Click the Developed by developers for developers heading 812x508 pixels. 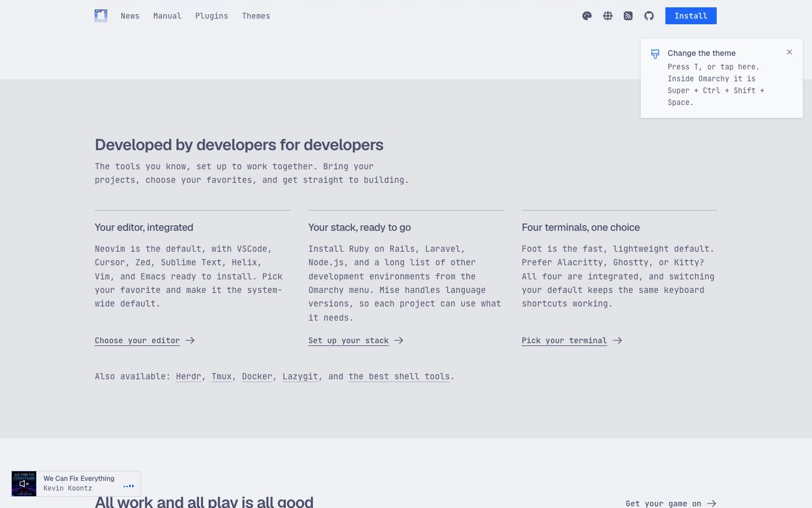coord(239,145)
